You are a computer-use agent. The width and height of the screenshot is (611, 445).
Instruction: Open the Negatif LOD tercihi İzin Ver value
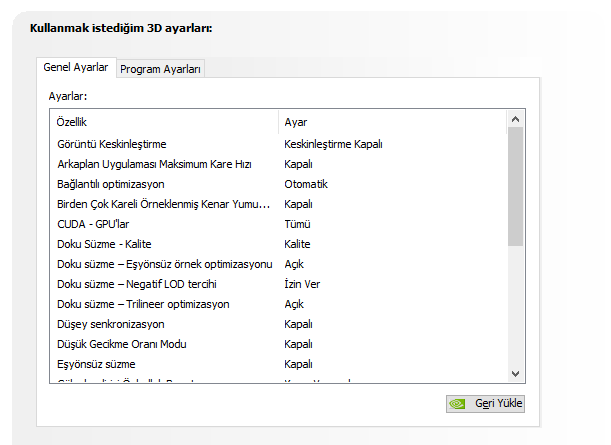pos(303,284)
